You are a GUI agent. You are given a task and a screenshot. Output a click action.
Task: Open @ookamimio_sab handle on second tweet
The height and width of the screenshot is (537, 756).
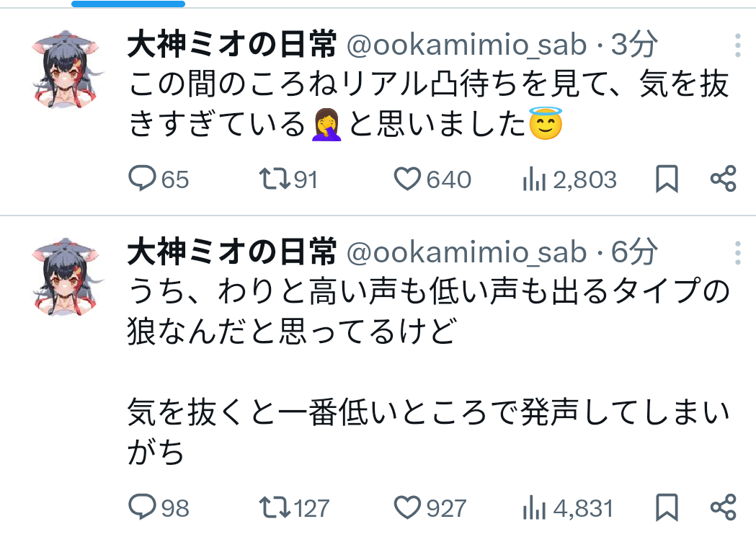click(467, 253)
